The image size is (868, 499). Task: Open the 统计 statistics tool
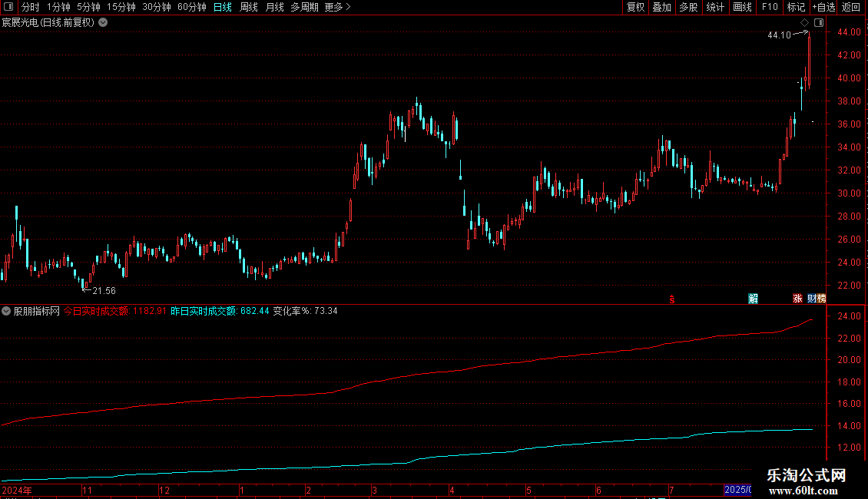point(715,7)
